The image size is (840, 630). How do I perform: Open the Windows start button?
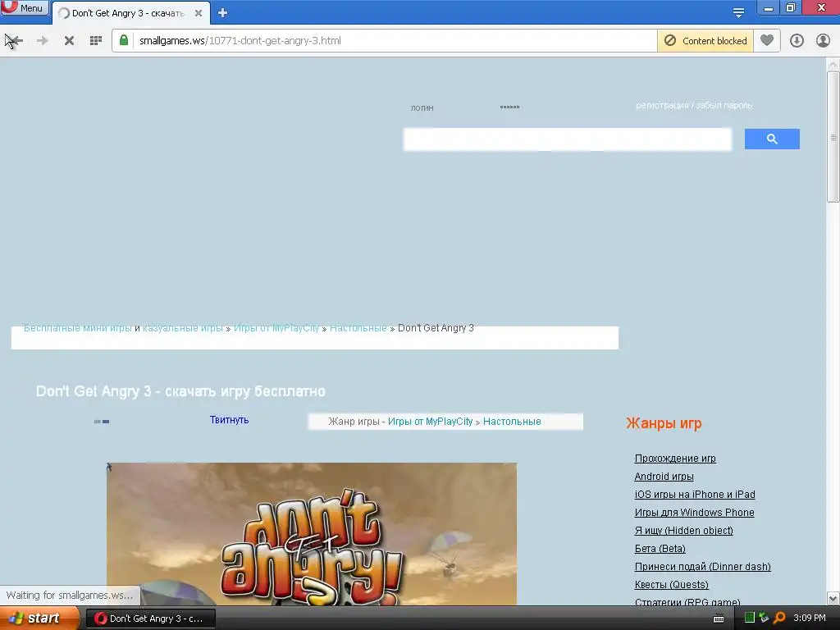[39, 619]
